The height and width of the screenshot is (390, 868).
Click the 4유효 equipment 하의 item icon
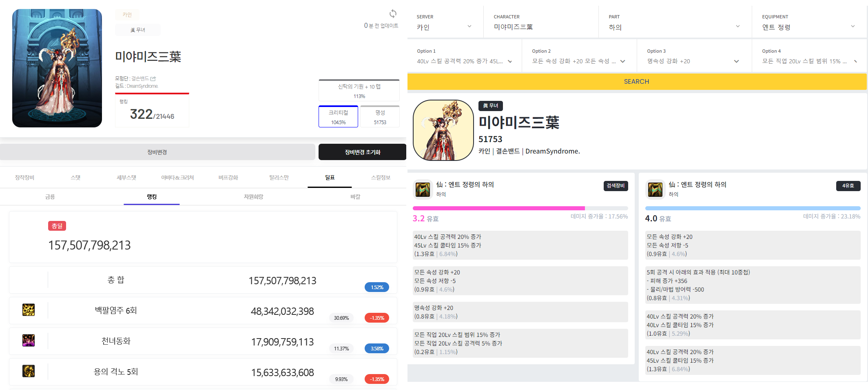655,189
